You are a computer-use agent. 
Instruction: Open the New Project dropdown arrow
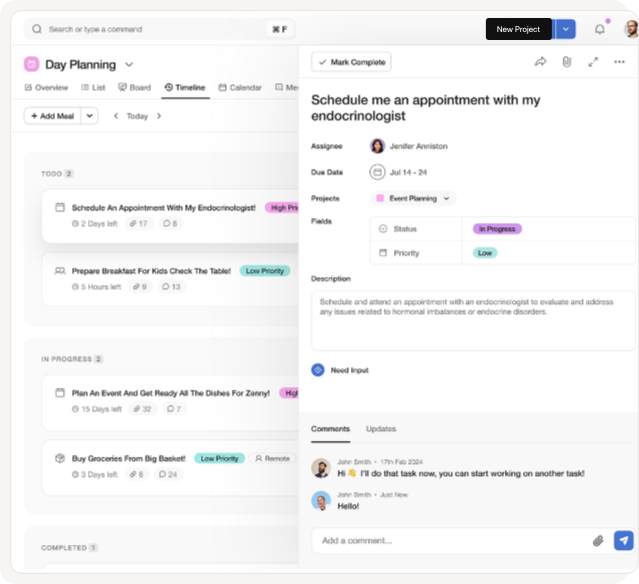pyautogui.click(x=565, y=29)
